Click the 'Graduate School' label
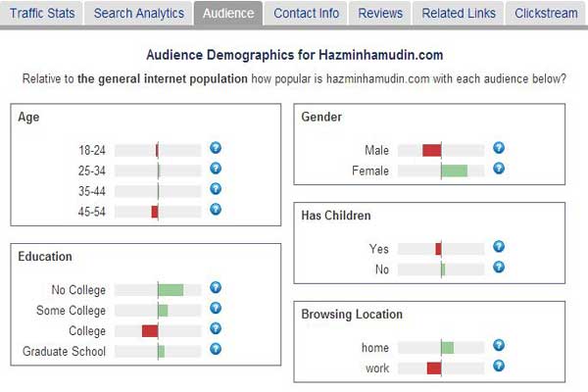 pyautogui.click(x=64, y=352)
